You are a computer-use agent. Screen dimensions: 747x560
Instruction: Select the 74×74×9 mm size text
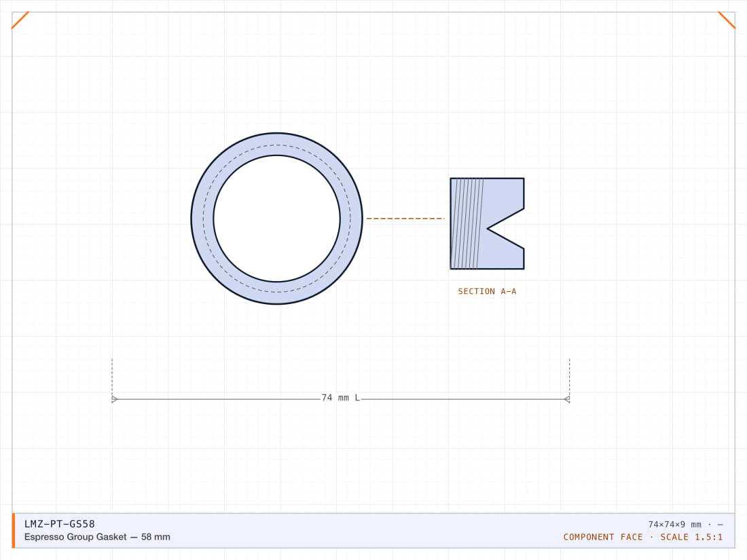click(674, 525)
